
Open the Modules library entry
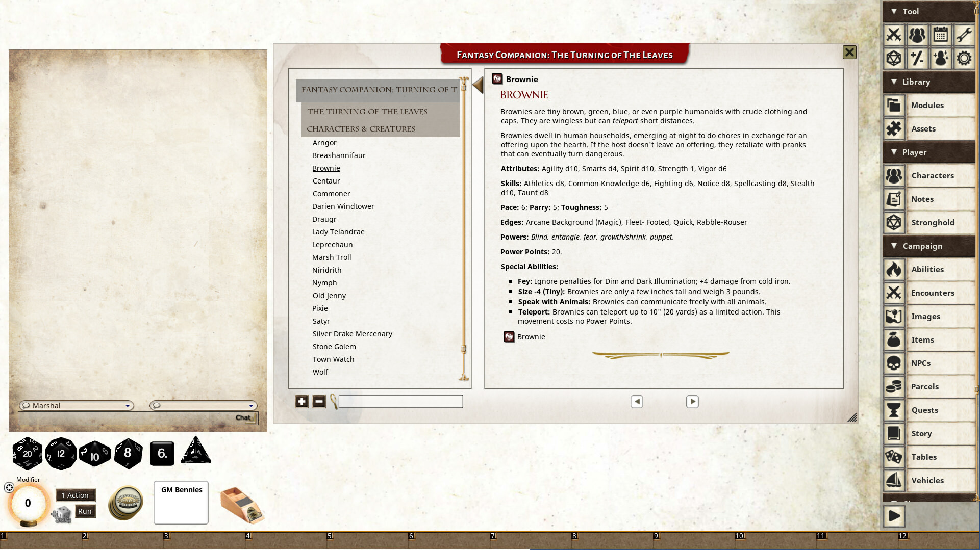click(927, 105)
